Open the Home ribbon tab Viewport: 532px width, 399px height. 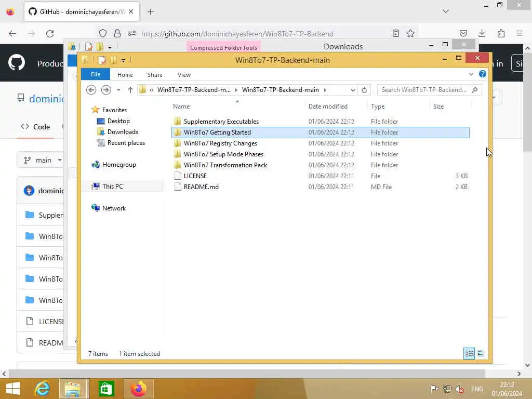pyautogui.click(x=125, y=75)
